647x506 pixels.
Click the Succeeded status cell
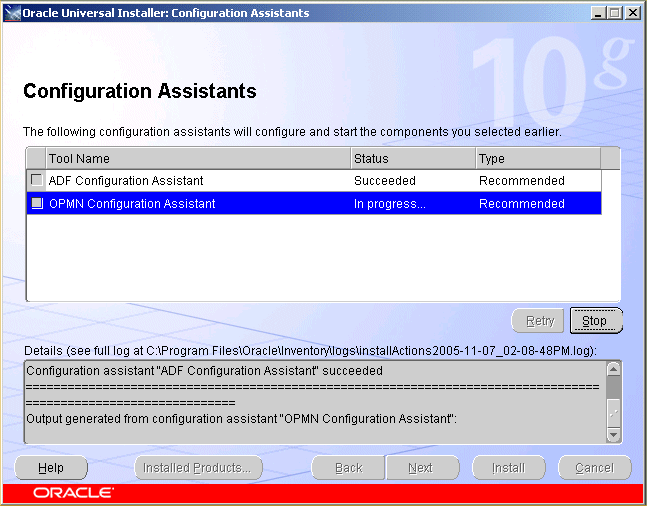[385, 180]
